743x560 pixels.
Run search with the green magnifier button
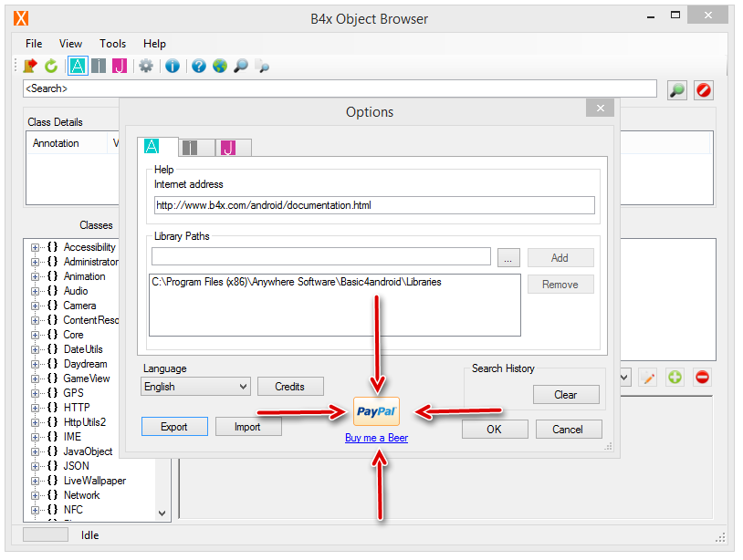tap(677, 90)
